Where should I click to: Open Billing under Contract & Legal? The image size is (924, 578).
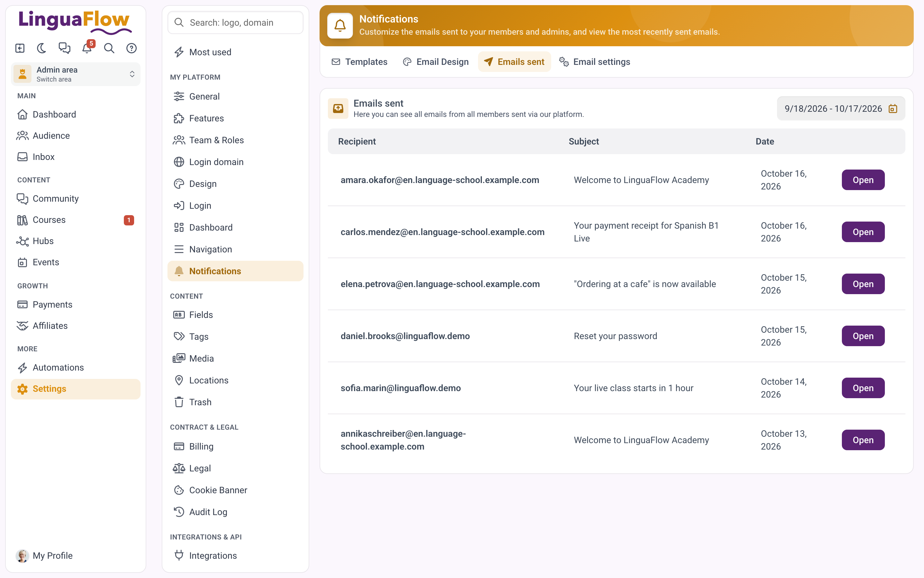point(235,446)
